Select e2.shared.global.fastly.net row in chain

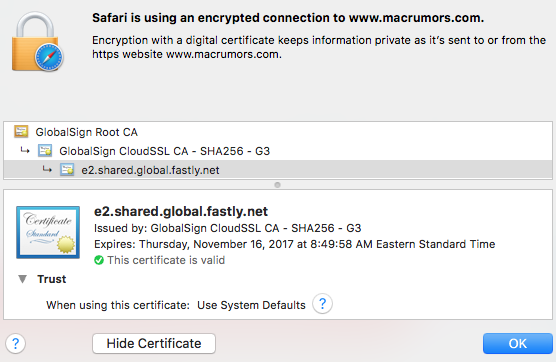pos(278,170)
